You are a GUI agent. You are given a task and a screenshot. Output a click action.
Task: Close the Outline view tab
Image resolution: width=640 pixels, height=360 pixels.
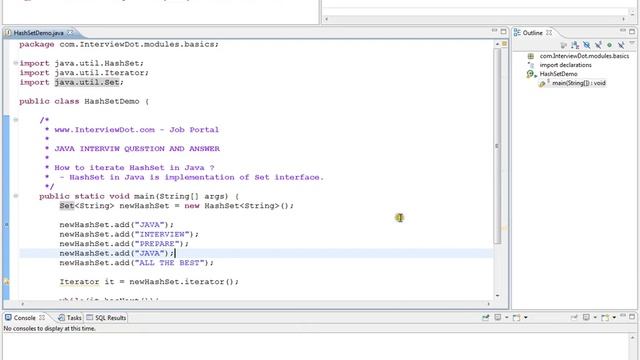[x=549, y=32]
